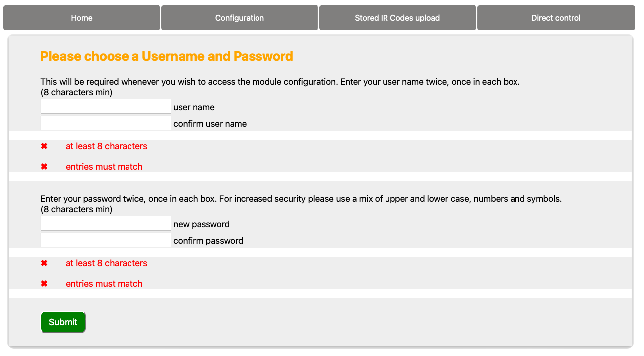Screen dimensions: 644x356
Task: Click the "confirm password" label text
Action: (x=208, y=241)
